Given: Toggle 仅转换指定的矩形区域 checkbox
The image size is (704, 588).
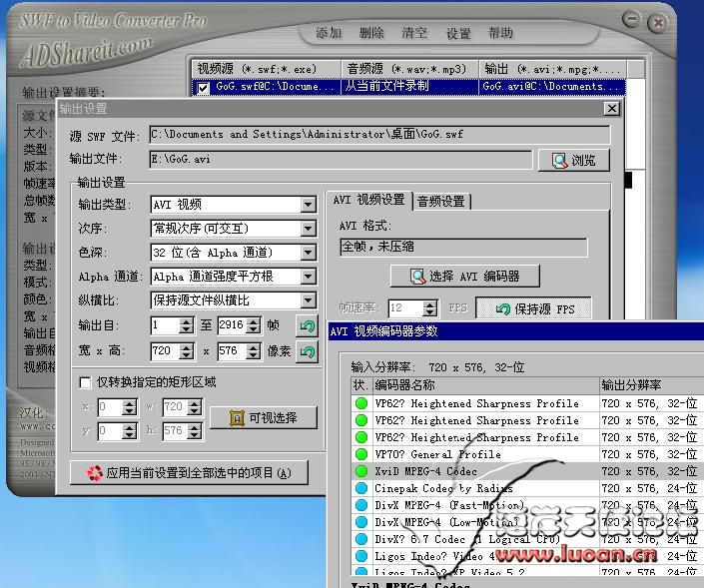Looking at the screenshot, I should point(85,382).
